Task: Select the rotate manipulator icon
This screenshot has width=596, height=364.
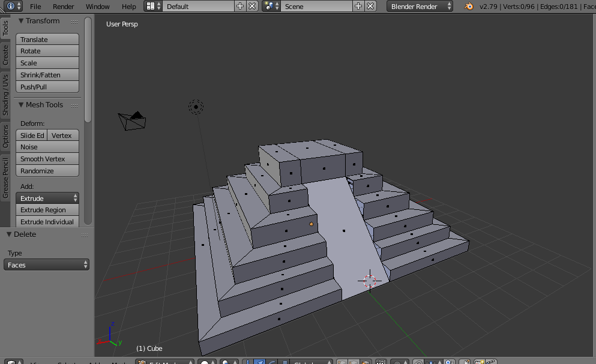Action: 271,361
